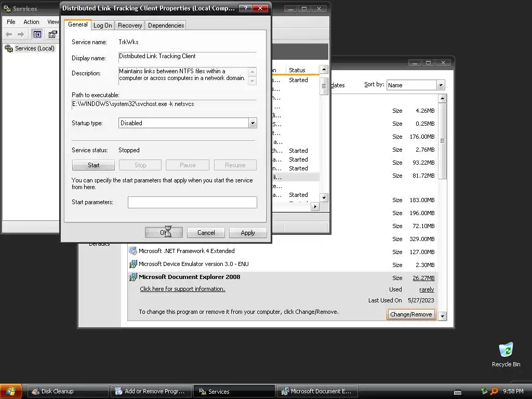Select Microsoft .NET Framework 4 Extended entry icon
This screenshot has height=399, width=532.
point(132,251)
